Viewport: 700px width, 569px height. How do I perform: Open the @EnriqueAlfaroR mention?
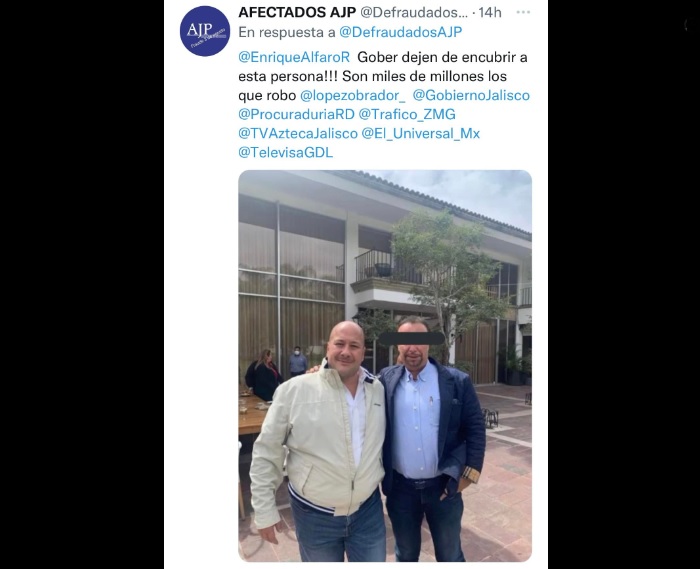[x=294, y=57]
